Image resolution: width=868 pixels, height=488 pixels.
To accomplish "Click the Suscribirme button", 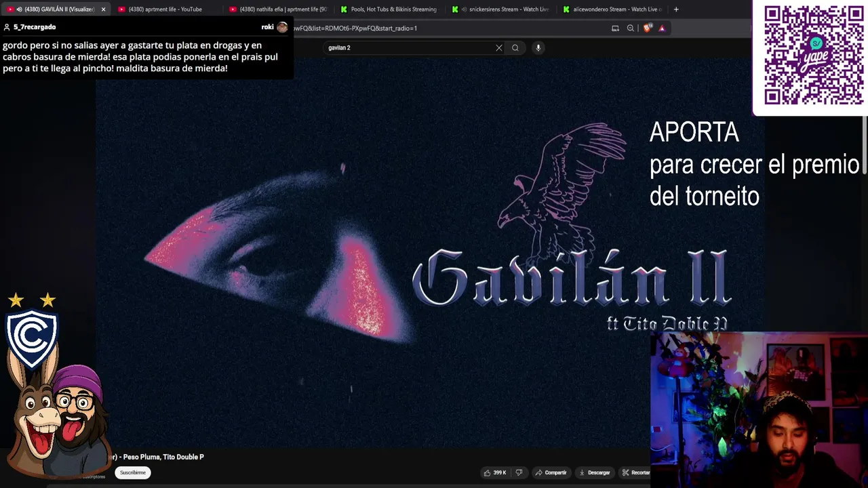I will (x=133, y=472).
